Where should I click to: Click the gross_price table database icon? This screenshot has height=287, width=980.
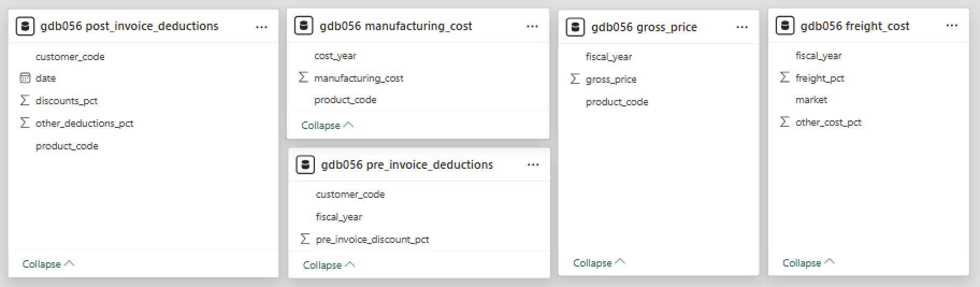tap(575, 27)
